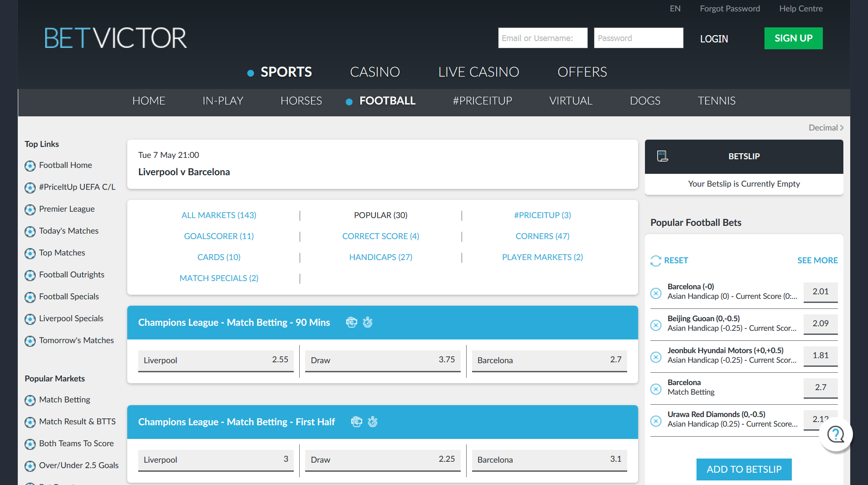Click football icon beside Football Outrights

[x=30, y=275]
